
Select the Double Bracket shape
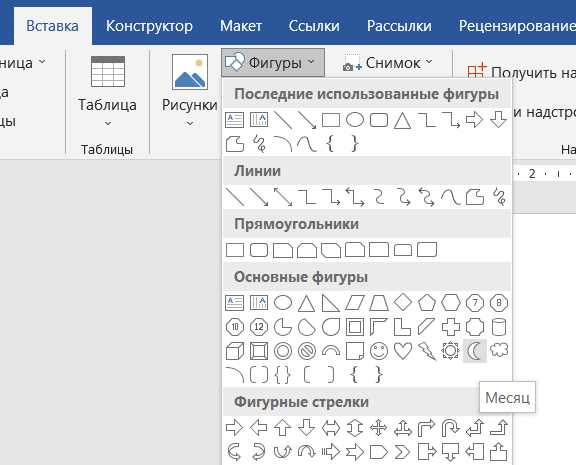[x=259, y=375]
